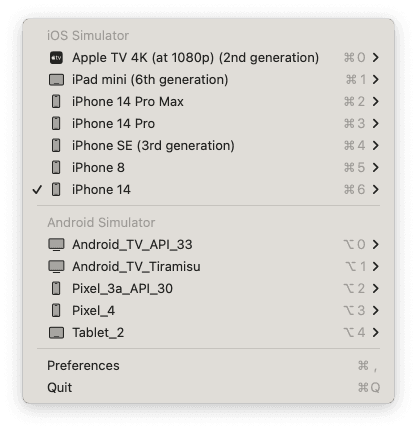Click the Android_TV_API_33 television icon

(x=56, y=245)
